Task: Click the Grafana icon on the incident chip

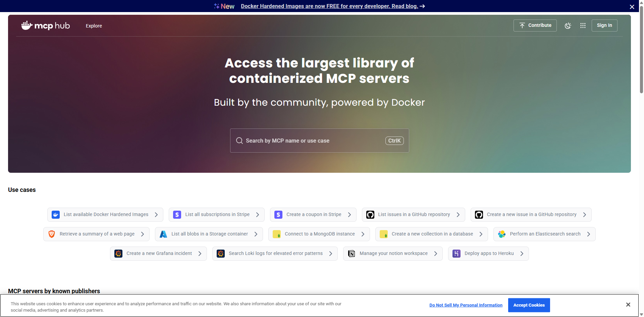Action: tap(118, 253)
